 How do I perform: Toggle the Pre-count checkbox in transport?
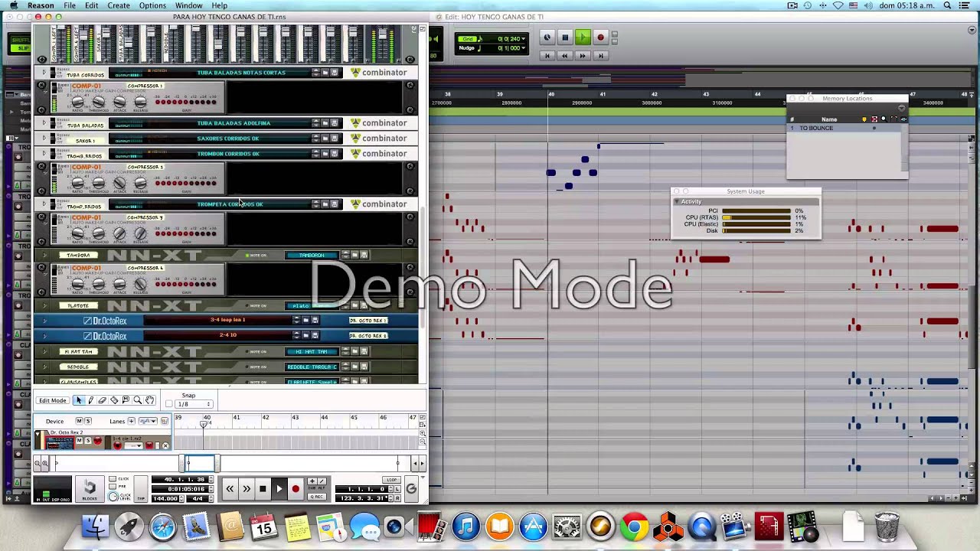(113, 487)
